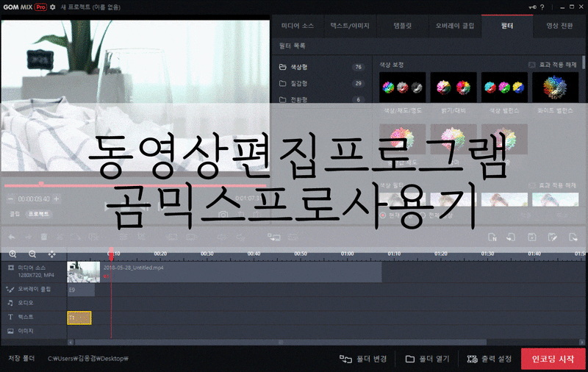Select yellow text clip on 텍스트 track
The image size is (588, 372).
point(79,318)
